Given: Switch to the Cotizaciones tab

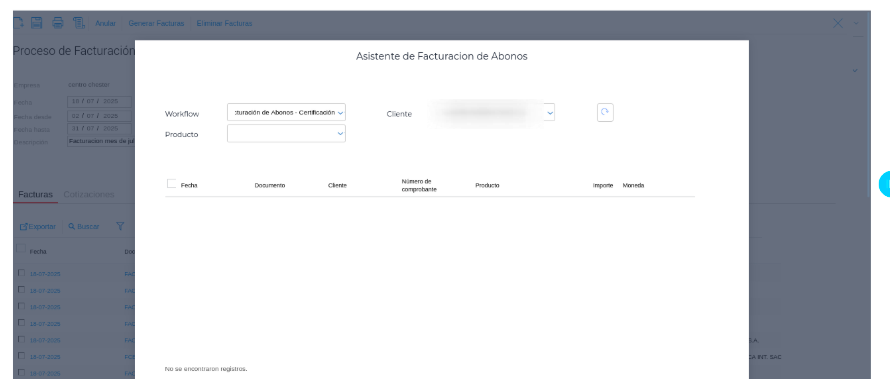Looking at the screenshot, I should 89,194.
